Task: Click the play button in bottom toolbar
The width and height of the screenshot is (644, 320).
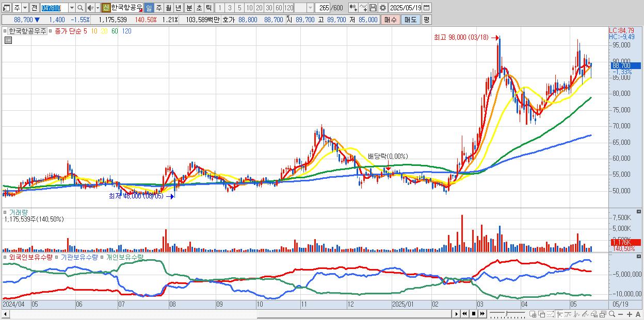Action: tap(457, 314)
